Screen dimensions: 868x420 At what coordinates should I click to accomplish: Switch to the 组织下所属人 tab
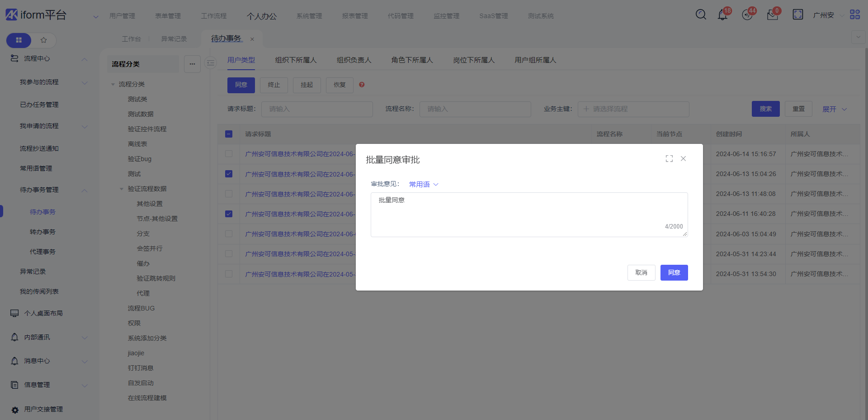[x=296, y=60]
